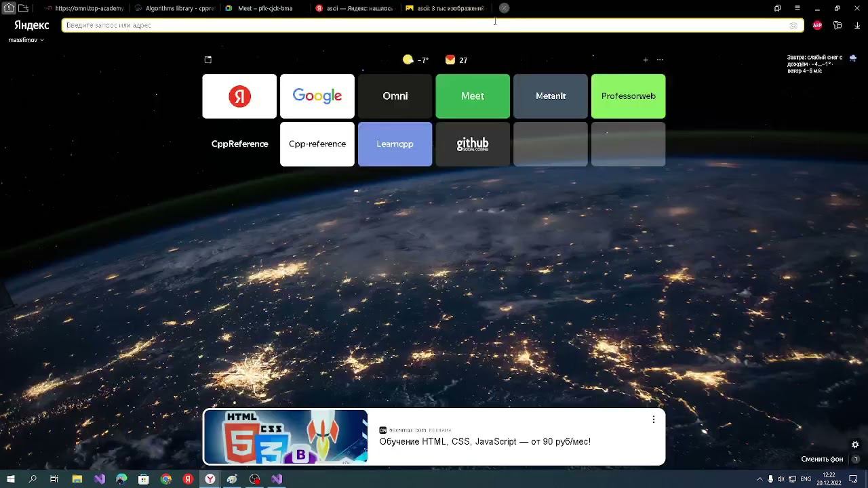
Task: Switch to the ascii images tab
Action: 445,8
